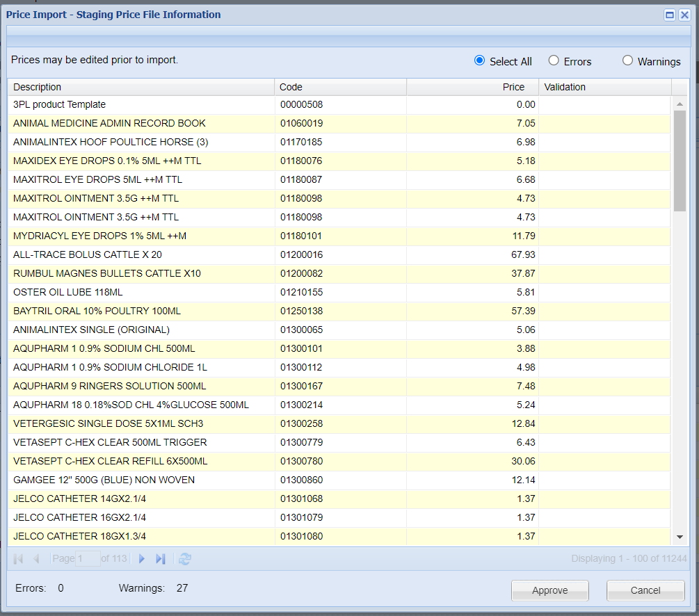This screenshot has width=699, height=616.
Task: Jump to last page of results
Action: coord(161,558)
